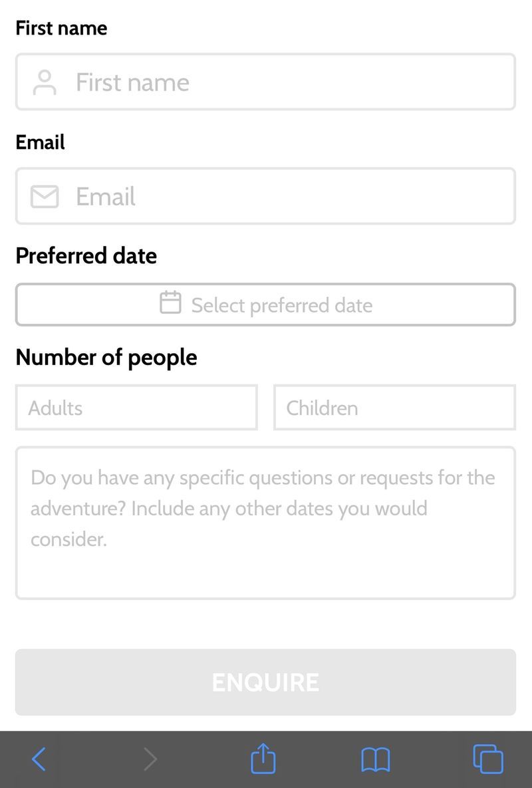
Task: Click the "Number of people" heading
Action: (106, 357)
